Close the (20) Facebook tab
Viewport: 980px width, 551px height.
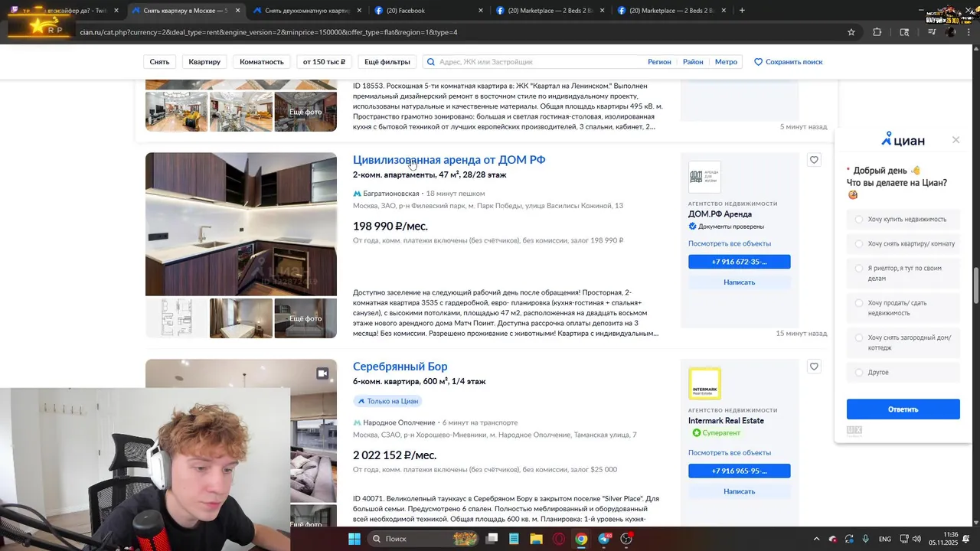[x=481, y=11]
